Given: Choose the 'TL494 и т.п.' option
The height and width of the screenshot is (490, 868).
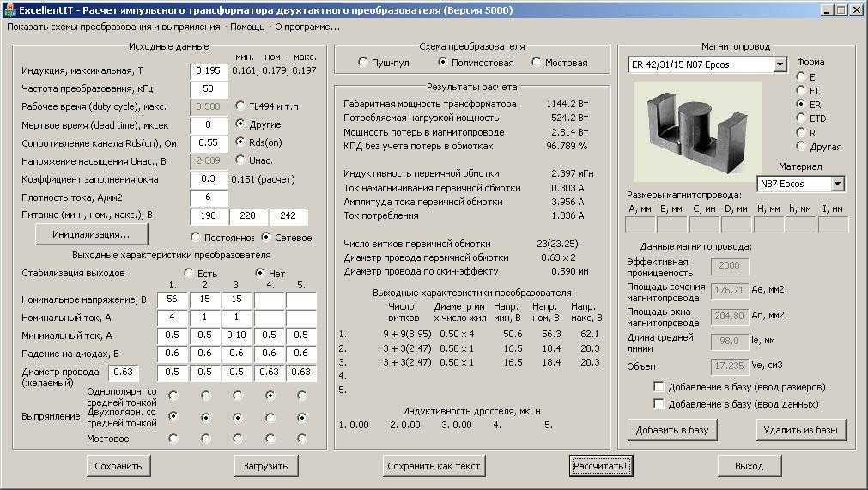Looking at the screenshot, I should [240, 106].
